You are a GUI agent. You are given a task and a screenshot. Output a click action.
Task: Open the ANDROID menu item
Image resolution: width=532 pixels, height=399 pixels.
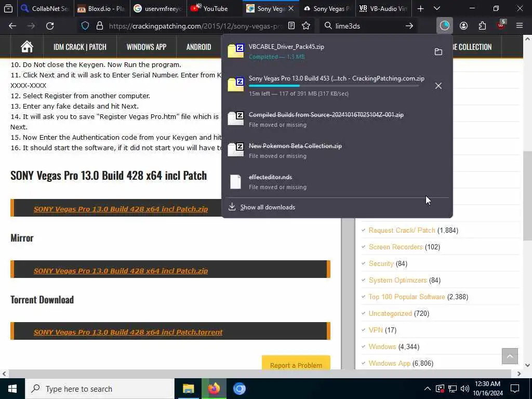coord(198,47)
